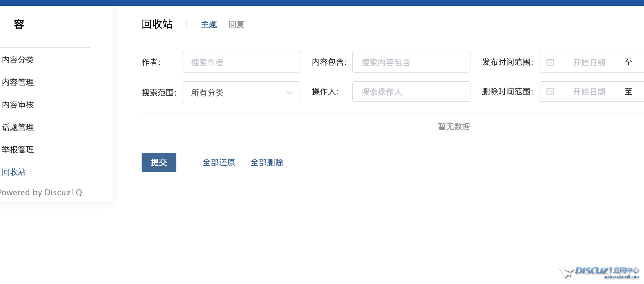
Task: Open 话题管理 sidebar item
Action: pos(18,127)
